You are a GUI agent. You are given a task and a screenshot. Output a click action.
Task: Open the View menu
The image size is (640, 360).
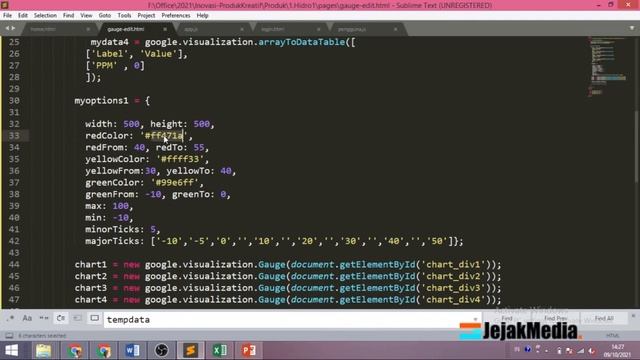click(86, 16)
